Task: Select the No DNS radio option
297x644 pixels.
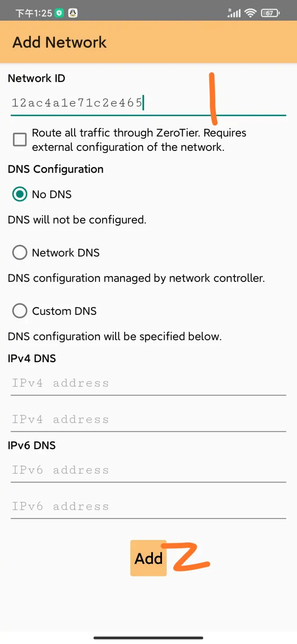Action: pyautogui.click(x=20, y=194)
